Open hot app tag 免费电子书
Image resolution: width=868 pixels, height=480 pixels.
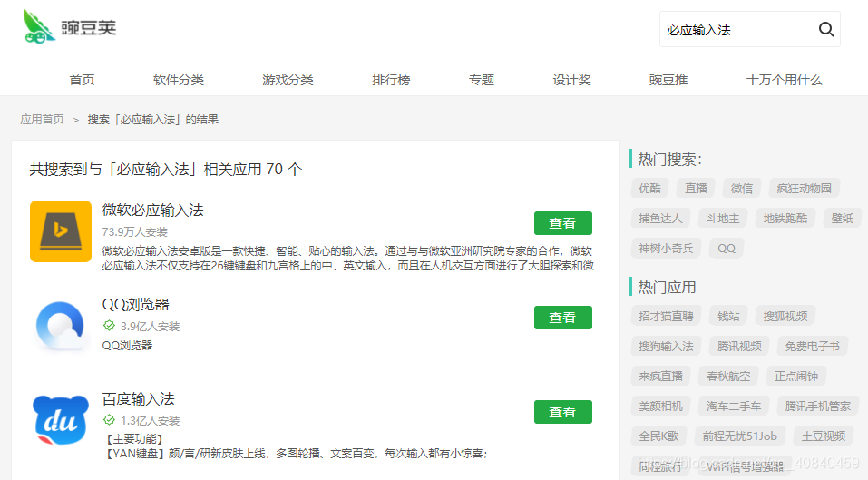[812, 346]
